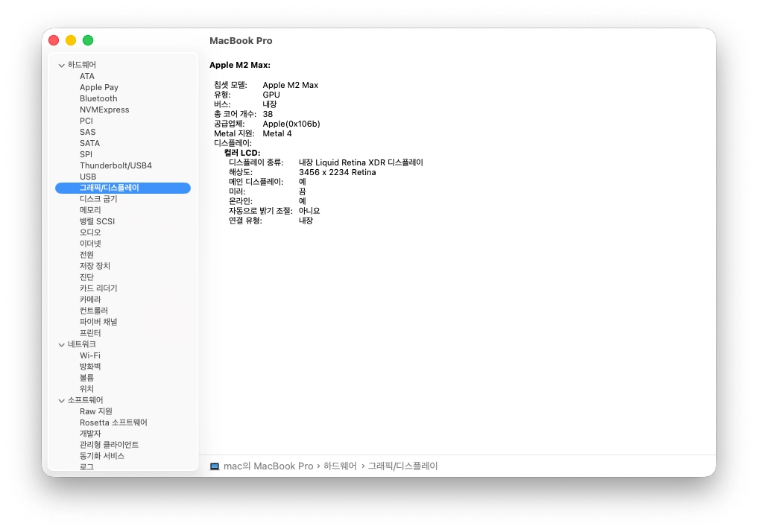Viewport: 758px width, 532px height.
Task: Open the 컨트롤러 entry
Action: click(x=94, y=311)
